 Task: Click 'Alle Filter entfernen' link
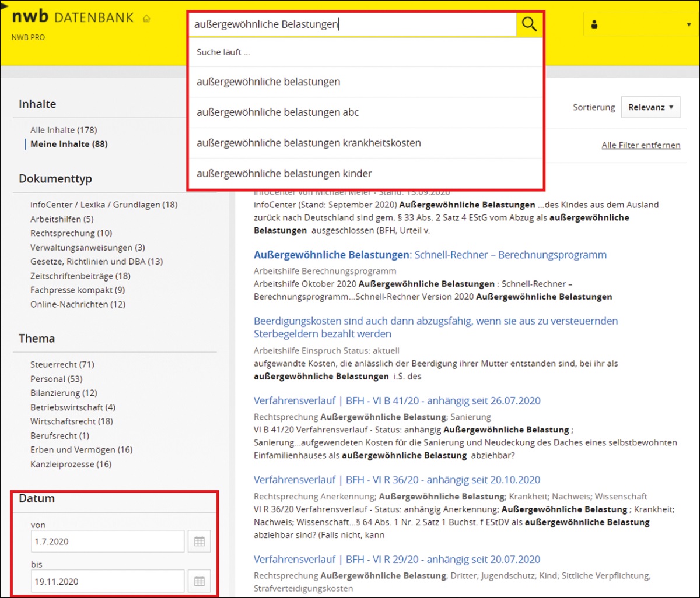pos(640,145)
